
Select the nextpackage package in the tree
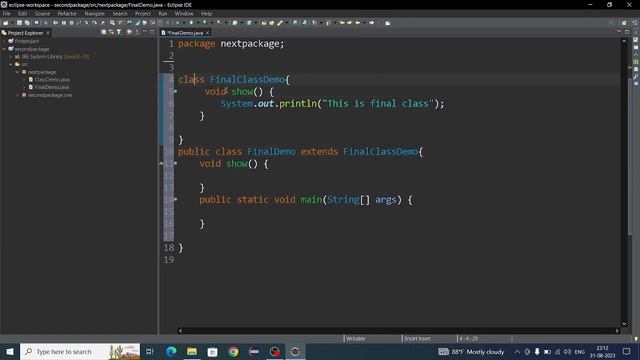(x=42, y=72)
